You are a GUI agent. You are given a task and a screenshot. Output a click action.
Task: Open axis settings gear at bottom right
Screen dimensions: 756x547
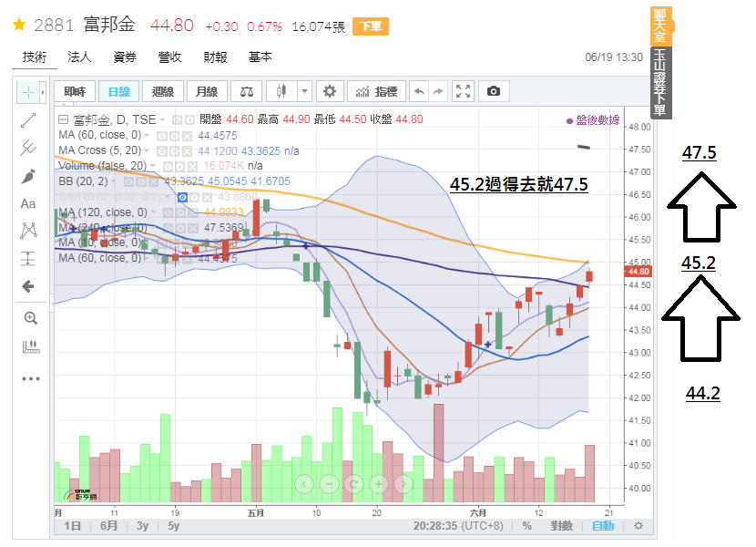(638, 526)
